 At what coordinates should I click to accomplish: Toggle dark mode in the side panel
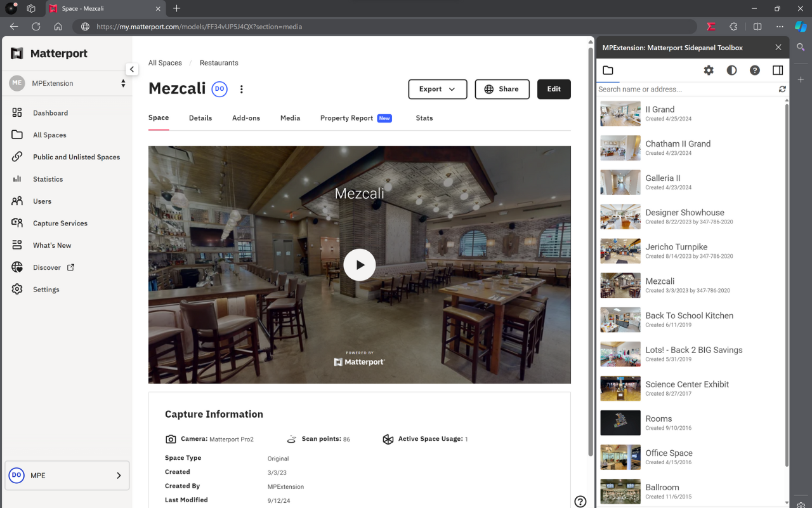click(x=732, y=70)
